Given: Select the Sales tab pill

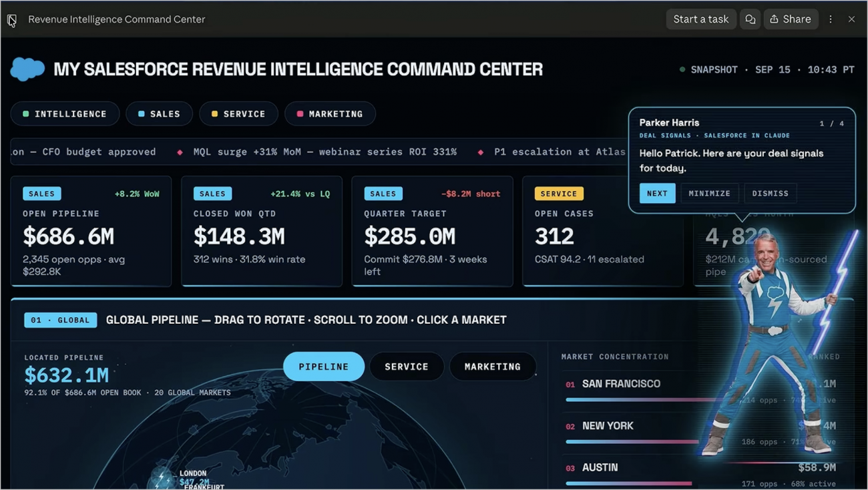Looking at the screenshot, I should tap(159, 114).
